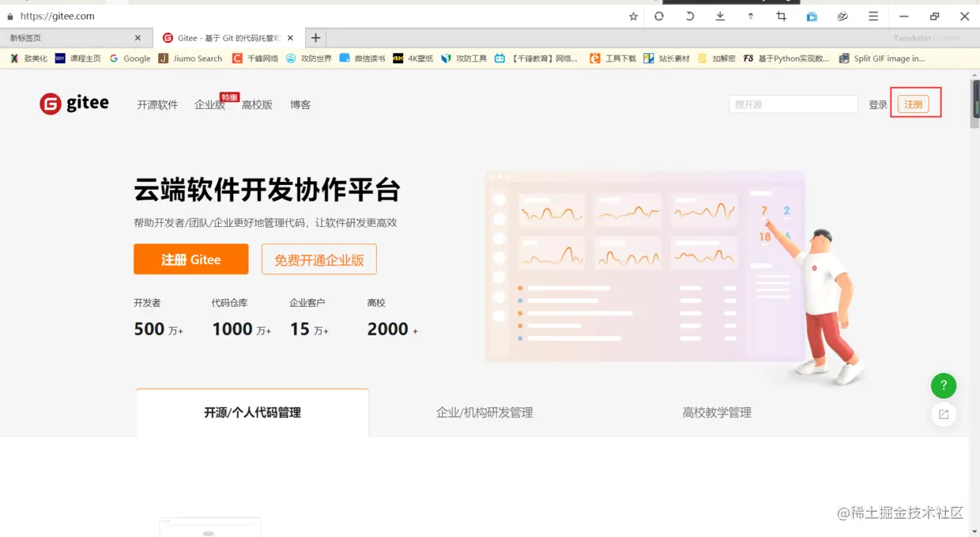This screenshot has width=980, height=537.
Task: Click the padlock icon in address bar
Action: tap(10, 17)
